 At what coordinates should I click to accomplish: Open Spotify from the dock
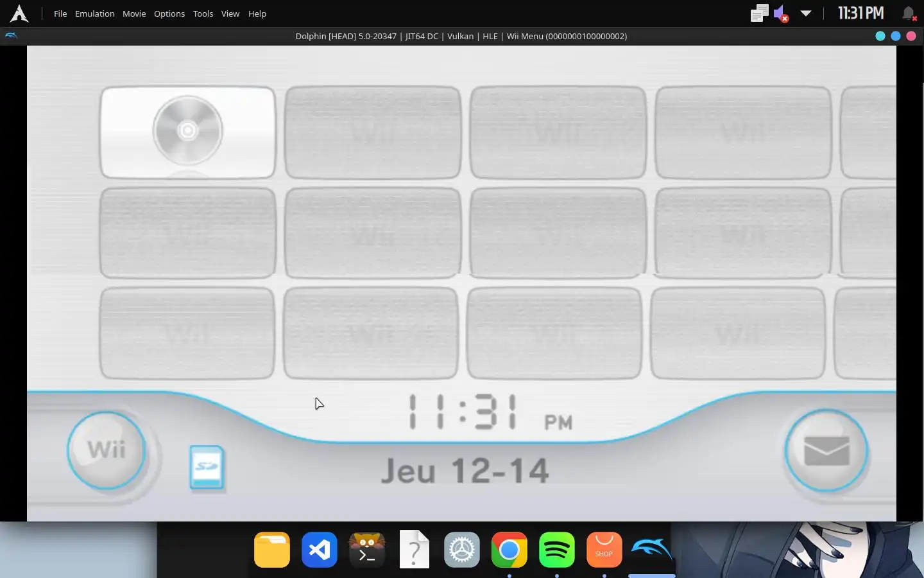point(557,550)
